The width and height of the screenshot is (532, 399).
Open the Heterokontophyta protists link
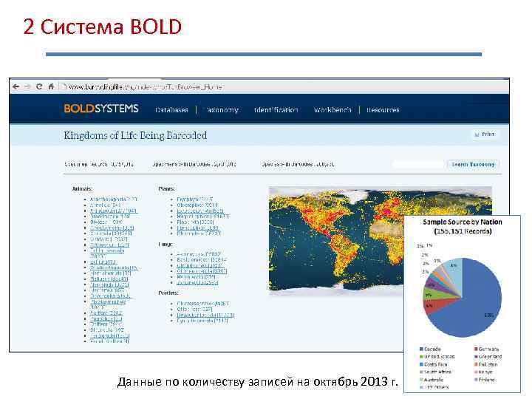[205, 316]
